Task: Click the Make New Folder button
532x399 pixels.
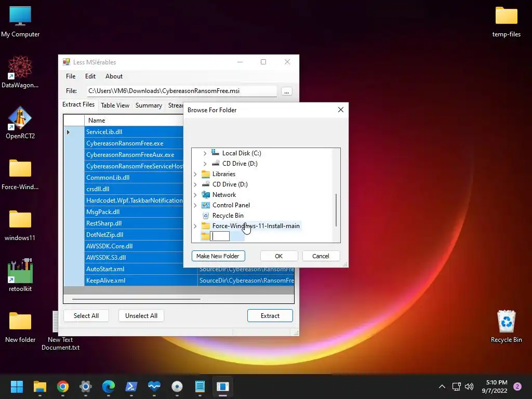Action: point(218,256)
